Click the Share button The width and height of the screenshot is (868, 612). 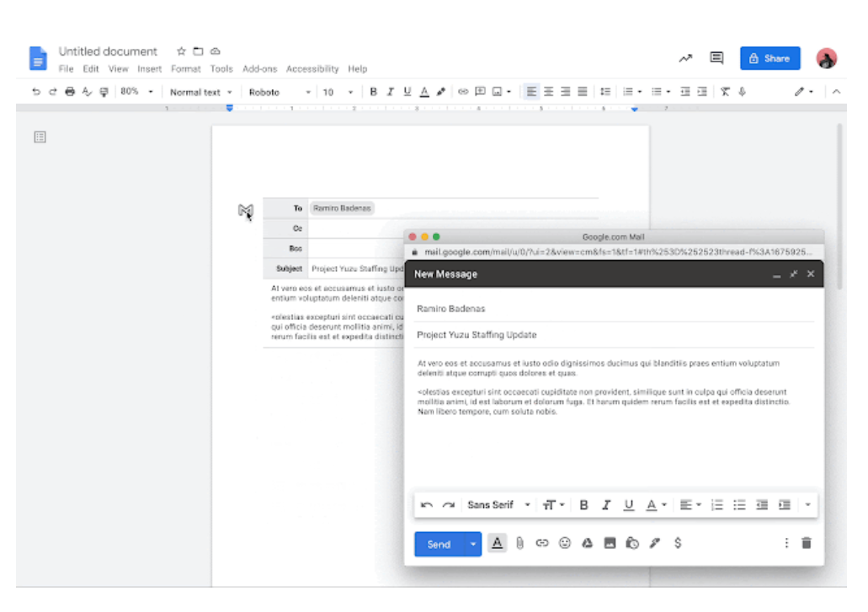pos(769,58)
